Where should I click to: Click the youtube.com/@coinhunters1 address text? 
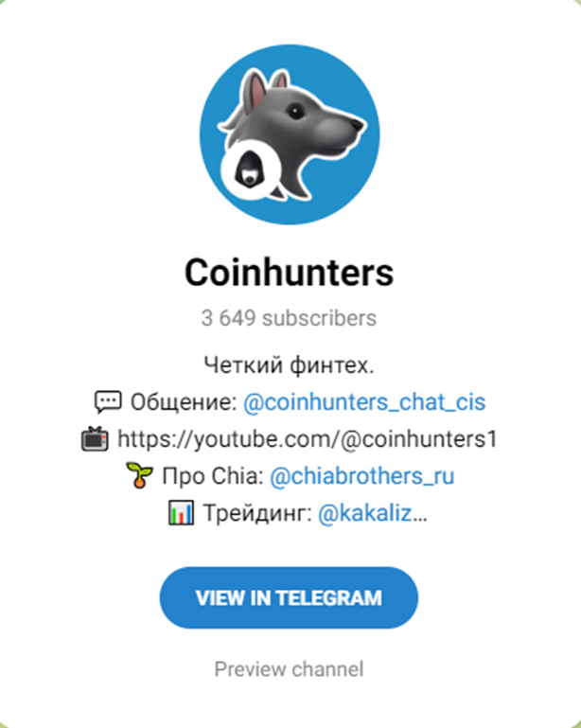tap(308, 439)
